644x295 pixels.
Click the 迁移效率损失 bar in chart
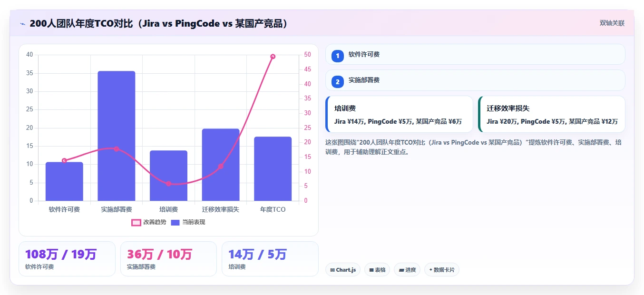tap(221, 165)
